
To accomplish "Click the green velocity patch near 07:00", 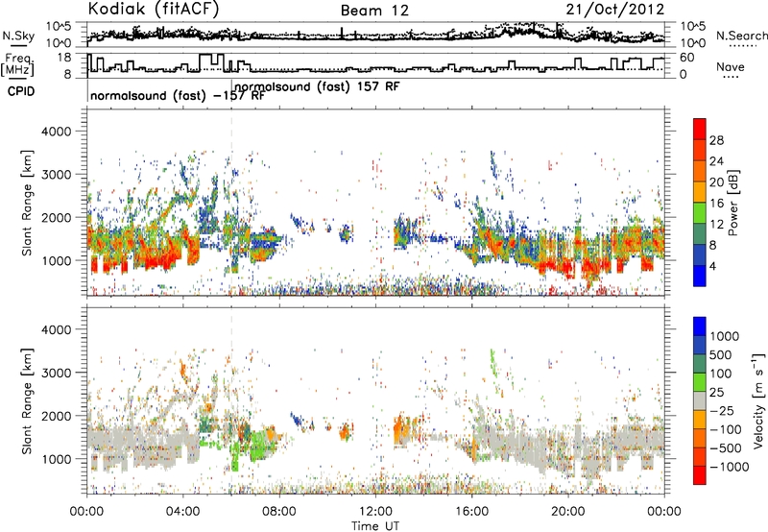I will [258, 446].
